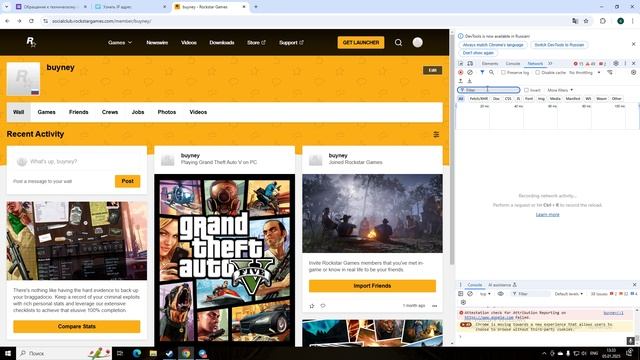
Task: Open the No throttling dropdown
Action: [x=584, y=72]
